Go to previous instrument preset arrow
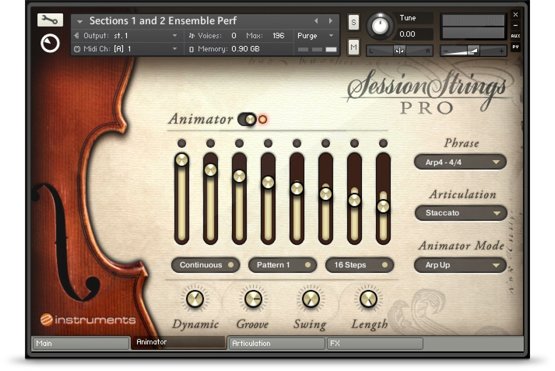Image resolution: width=555 pixels, height=371 pixels. click(316, 21)
